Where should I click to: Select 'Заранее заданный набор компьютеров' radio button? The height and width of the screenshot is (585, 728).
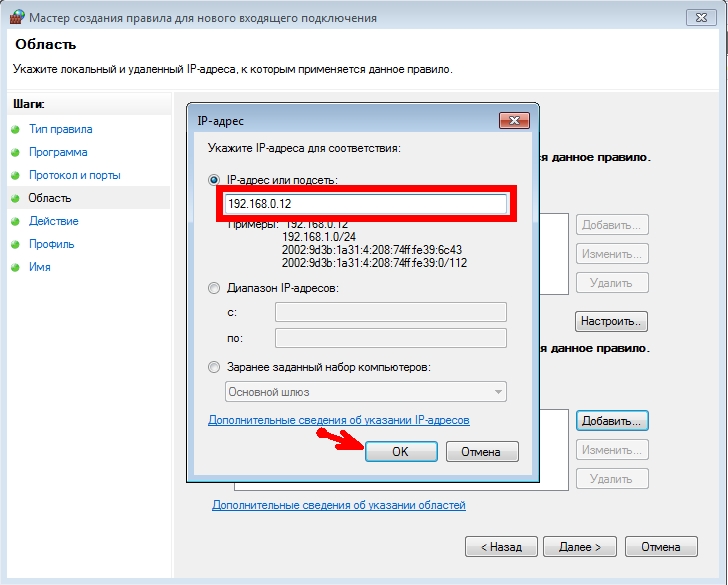point(214,367)
